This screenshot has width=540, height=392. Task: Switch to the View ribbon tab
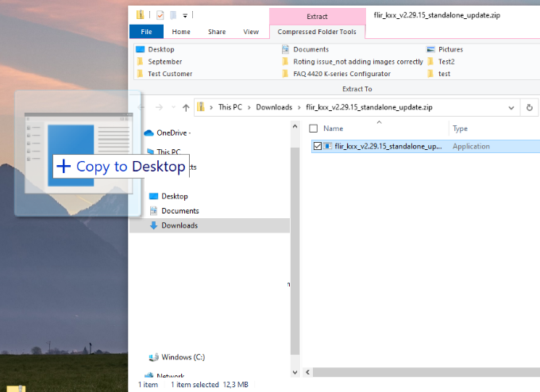(x=251, y=32)
